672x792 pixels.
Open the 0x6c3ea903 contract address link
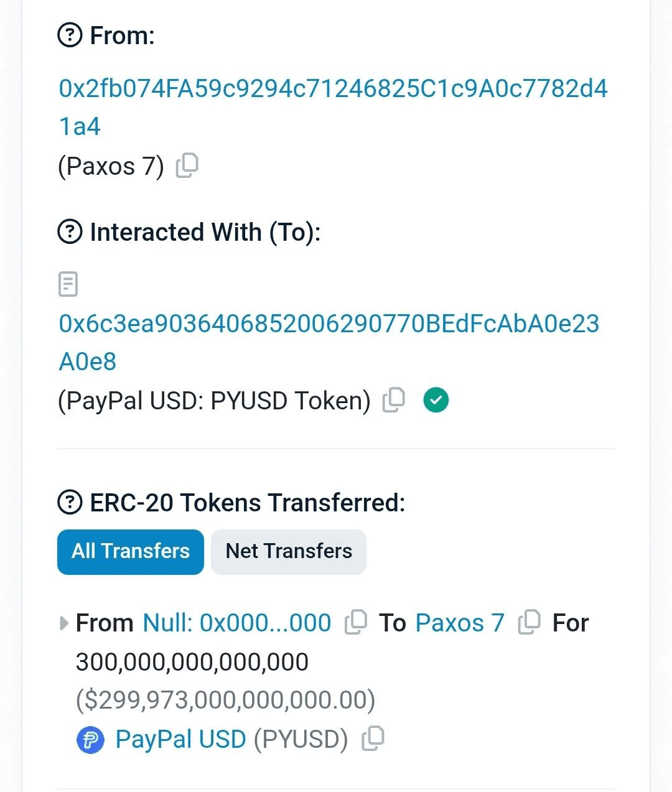329,324
